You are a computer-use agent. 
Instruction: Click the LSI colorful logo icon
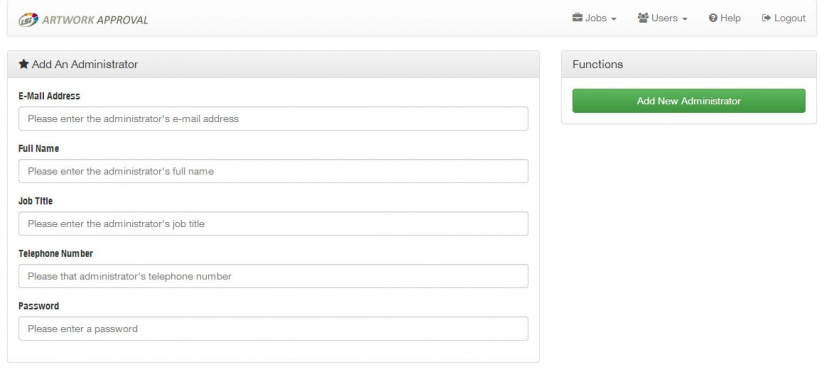[x=28, y=19]
